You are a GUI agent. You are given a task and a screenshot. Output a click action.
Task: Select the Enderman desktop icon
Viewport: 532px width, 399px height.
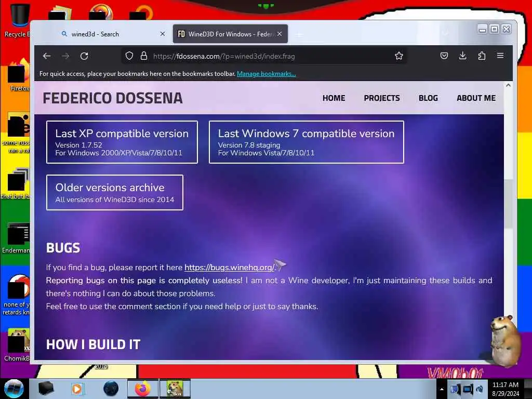16,237
